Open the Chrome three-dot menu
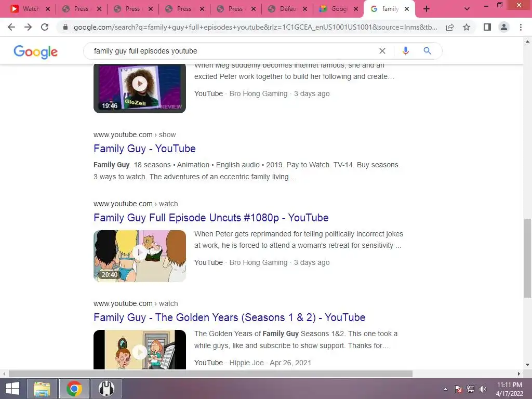 tap(521, 27)
